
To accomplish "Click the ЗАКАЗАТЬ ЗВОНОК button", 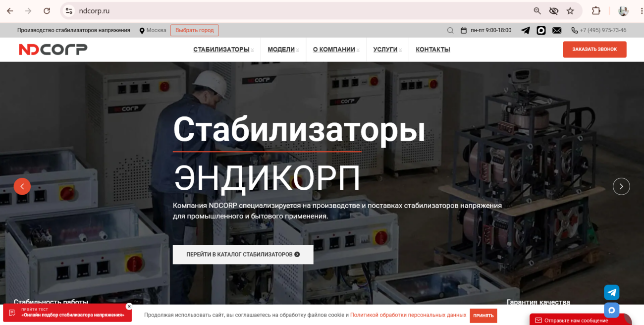I will click(x=594, y=50).
